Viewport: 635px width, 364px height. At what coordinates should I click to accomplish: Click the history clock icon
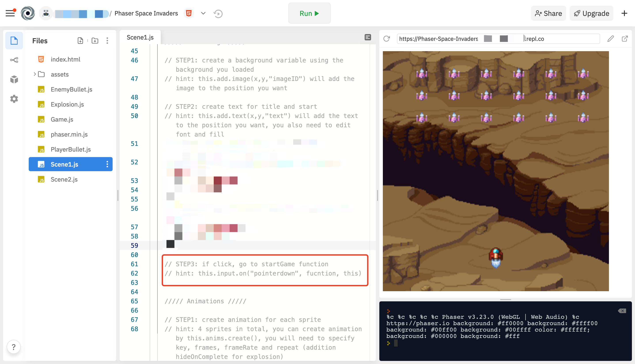click(218, 13)
